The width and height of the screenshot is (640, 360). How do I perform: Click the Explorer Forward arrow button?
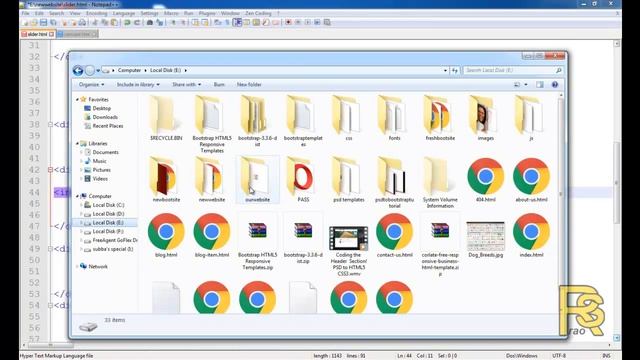point(90,71)
